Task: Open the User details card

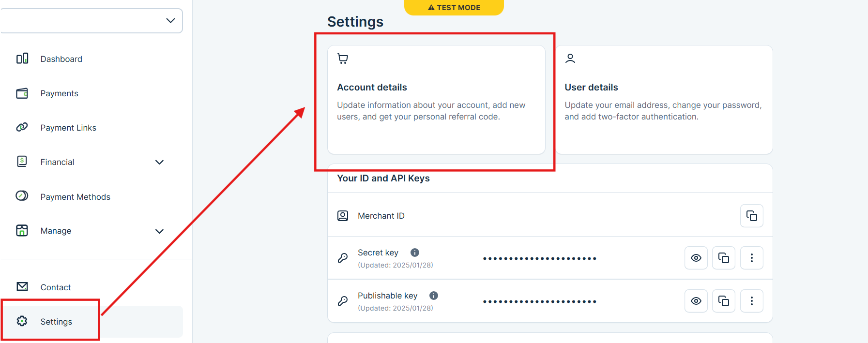Action: (x=663, y=100)
